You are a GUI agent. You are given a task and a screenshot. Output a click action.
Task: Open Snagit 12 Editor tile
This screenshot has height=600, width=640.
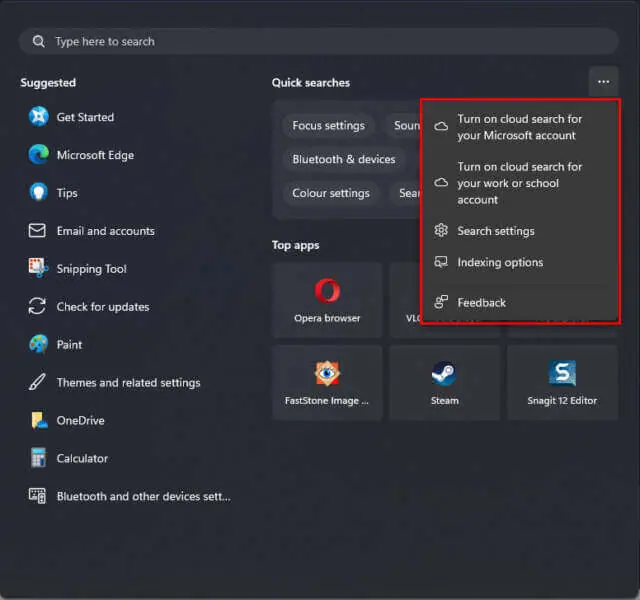pos(562,382)
